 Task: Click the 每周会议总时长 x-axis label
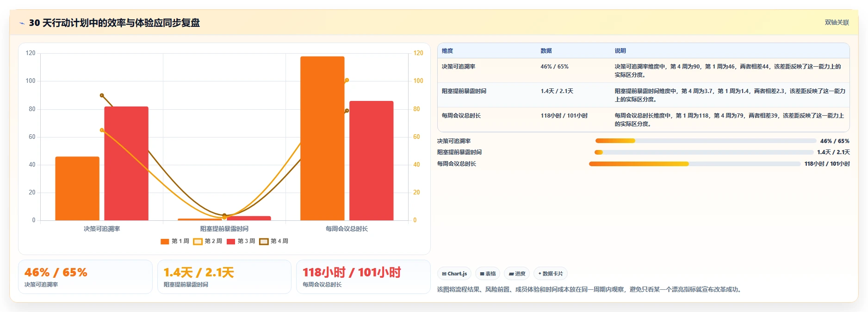click(x=347, y=229)
